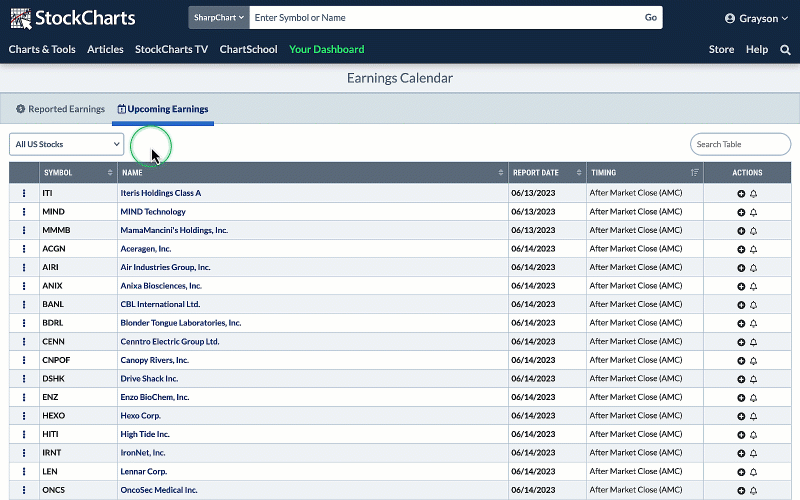Open the Grayson account menu
800x500 pixels.
pyautogui.click(x=756, y=18)
